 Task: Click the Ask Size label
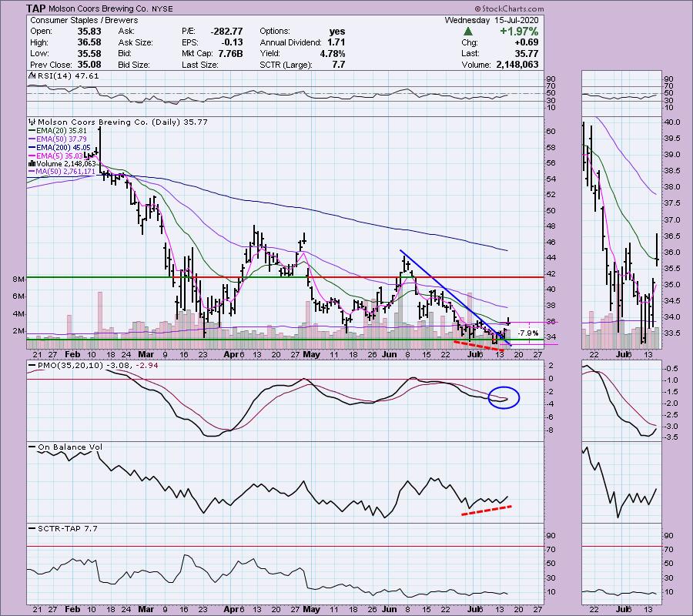click(136, 42)
